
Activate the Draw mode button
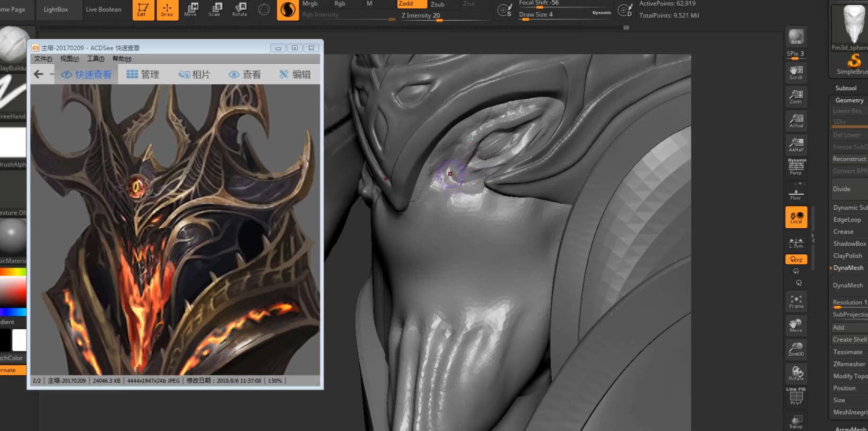tap(167, 10)
